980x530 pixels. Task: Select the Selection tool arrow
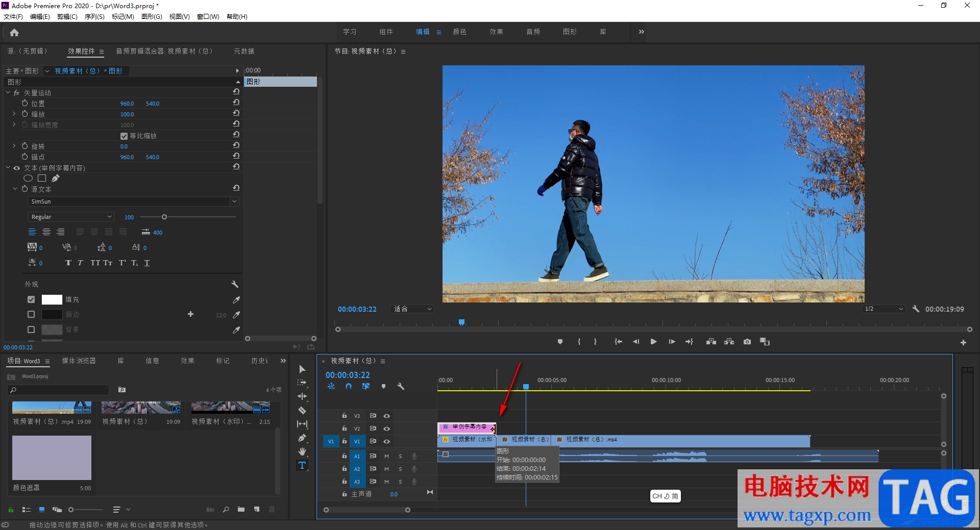[302, 369]
